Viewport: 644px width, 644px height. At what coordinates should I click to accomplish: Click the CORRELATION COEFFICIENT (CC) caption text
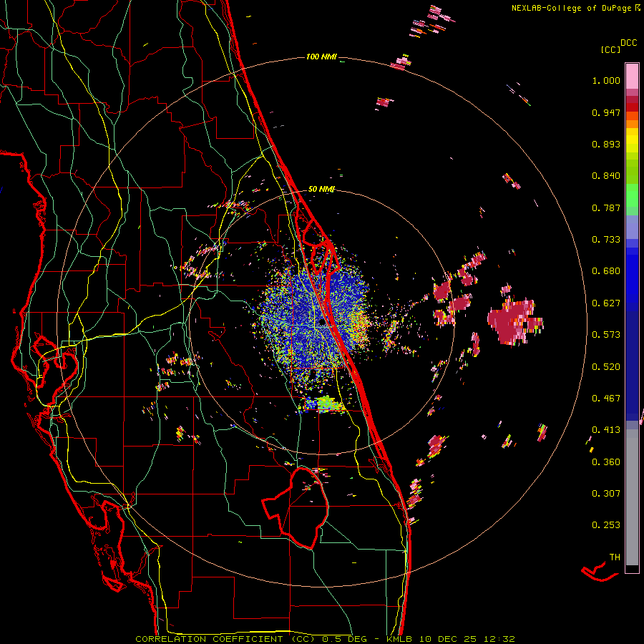[224, 639]
